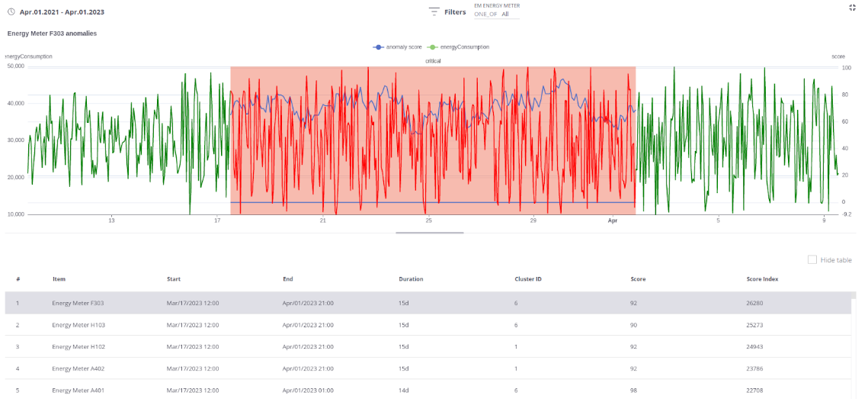868x399 pixels.
Task: Click the clock icon beside date range
Action: coord(11,11)
